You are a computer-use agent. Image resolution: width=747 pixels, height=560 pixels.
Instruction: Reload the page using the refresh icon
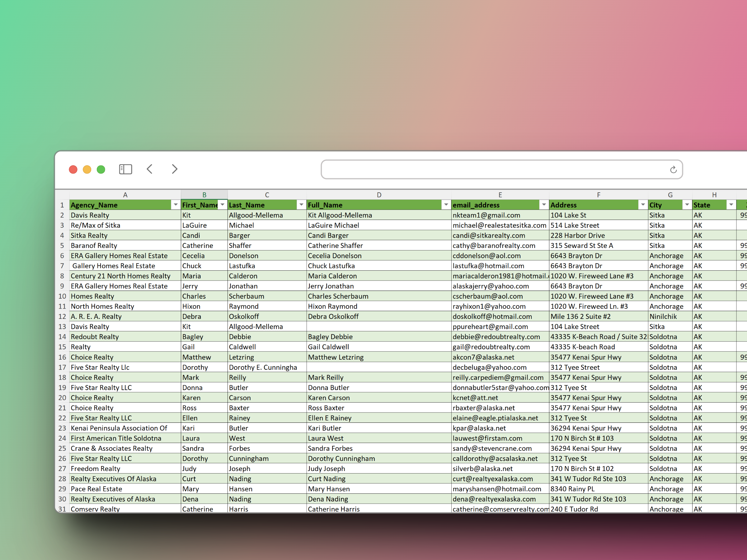(x=673, y=170)
